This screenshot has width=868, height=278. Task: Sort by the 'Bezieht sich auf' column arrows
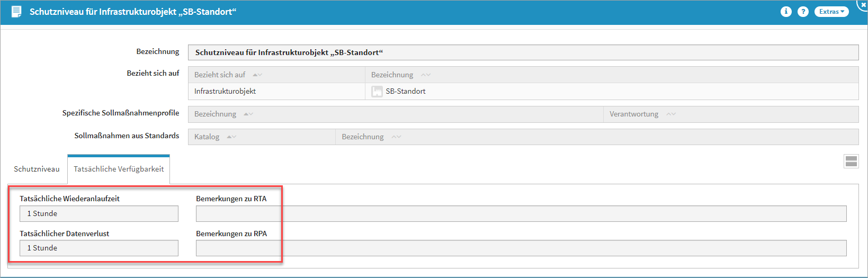tap(257, 75)
